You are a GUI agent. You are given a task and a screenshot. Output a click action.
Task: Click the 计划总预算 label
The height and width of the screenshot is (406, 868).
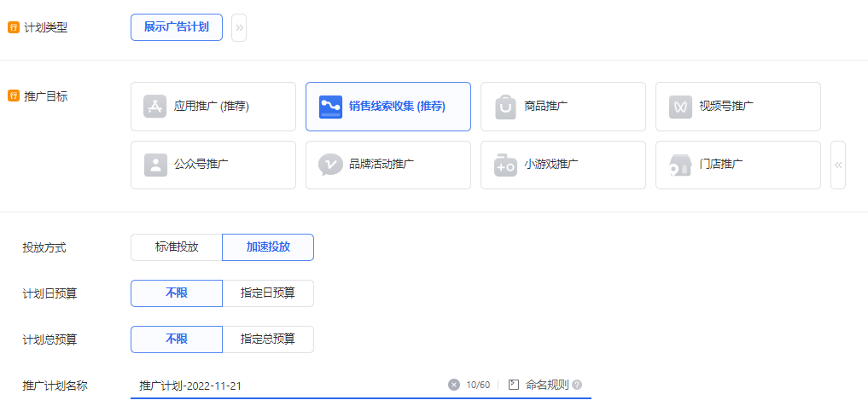pos(50,339)
